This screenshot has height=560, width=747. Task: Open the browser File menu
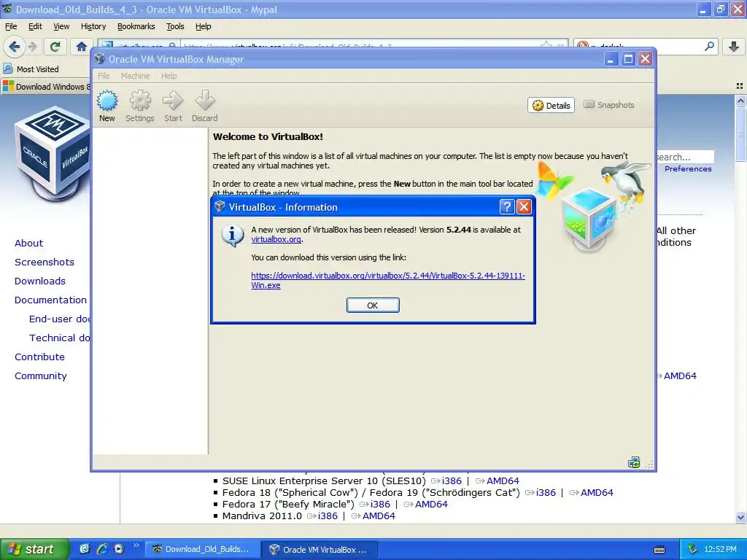[11, 26]
